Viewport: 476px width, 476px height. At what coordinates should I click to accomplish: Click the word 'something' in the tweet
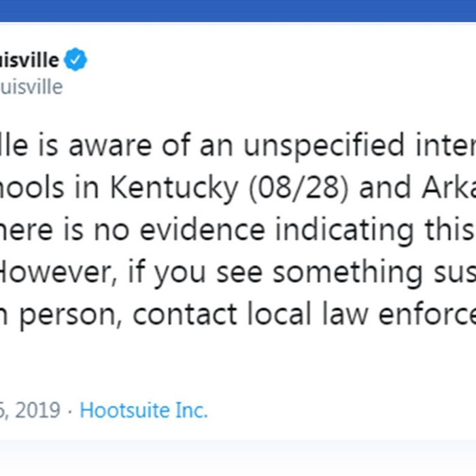coord(347,273)
